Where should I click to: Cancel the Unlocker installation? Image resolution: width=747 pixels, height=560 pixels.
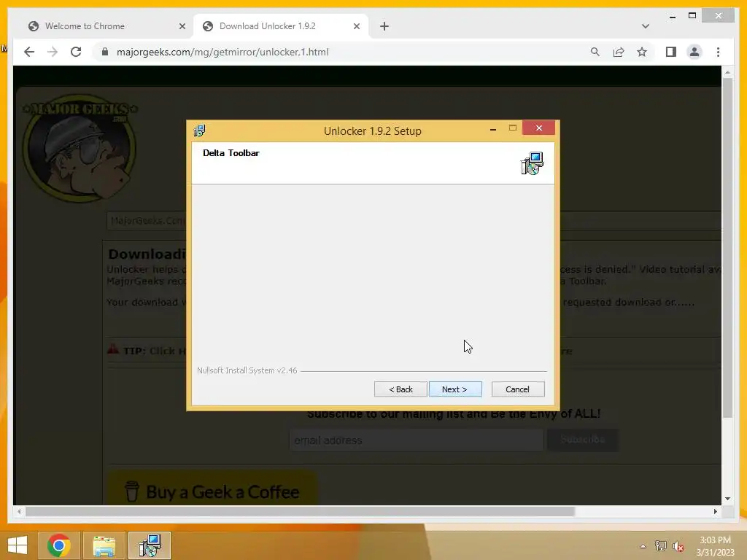[518, 389]
